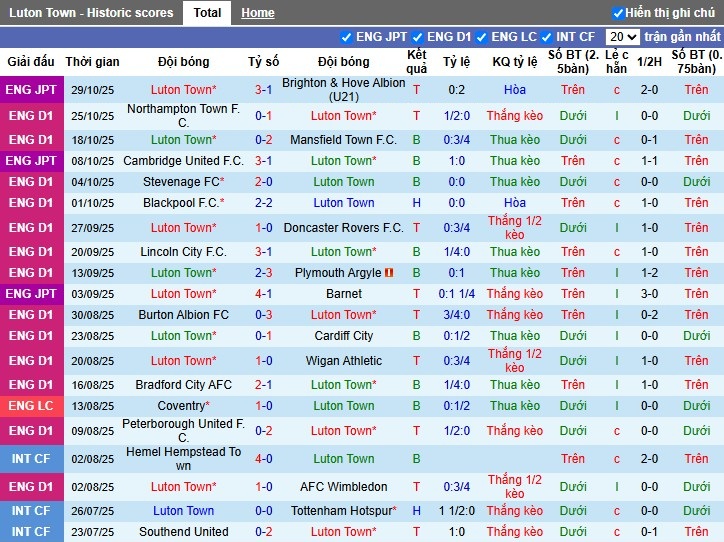The width and height of the screenshot is (724, 542).
Task: Click the Hòa result in Blackpool row
Action: click(x=515, y=203)
